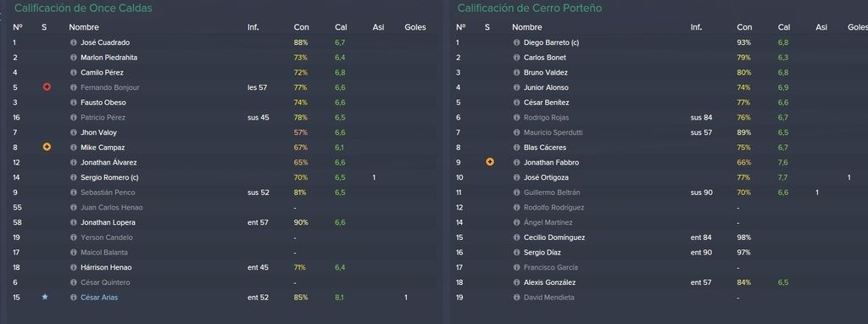The image size is (868, 324).
Task: Click the info icon beside Sergio Romero
Action: 73,177
